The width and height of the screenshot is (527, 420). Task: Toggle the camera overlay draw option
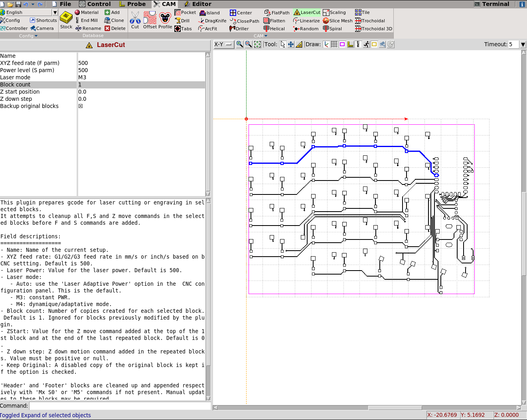[x=382, y=44]
